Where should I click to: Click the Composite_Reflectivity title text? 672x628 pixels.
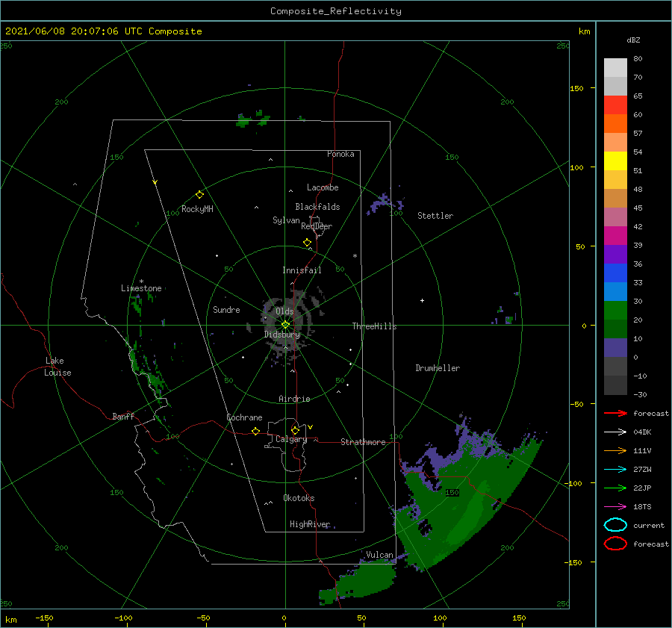tap(335, 11)
